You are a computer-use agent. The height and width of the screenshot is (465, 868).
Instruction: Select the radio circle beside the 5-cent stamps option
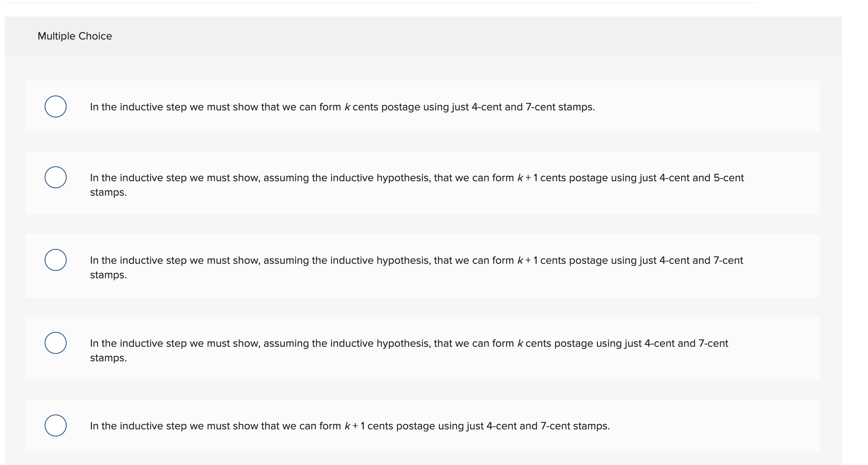coord(56,177)
